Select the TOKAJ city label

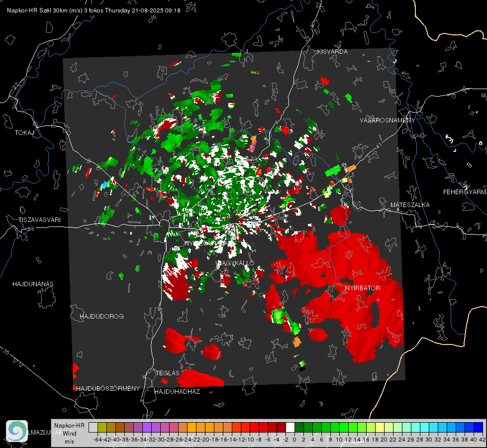[24, 133]
